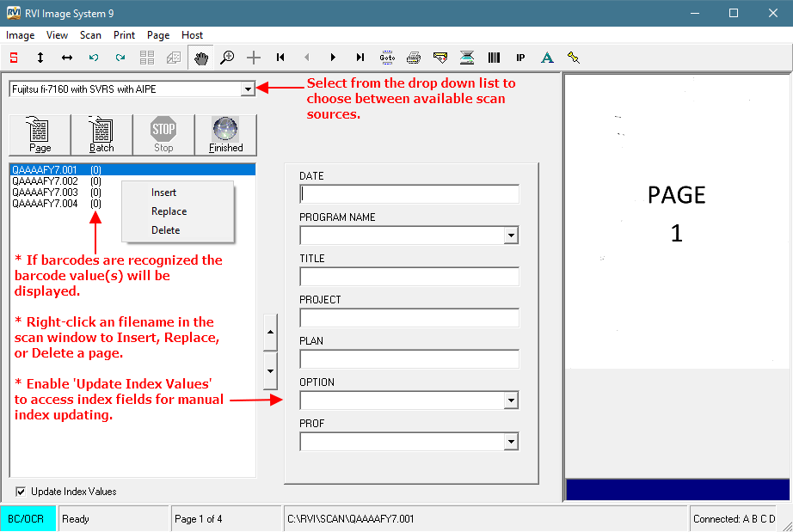Click the down arrow button beside index fields

coord(270,370)
